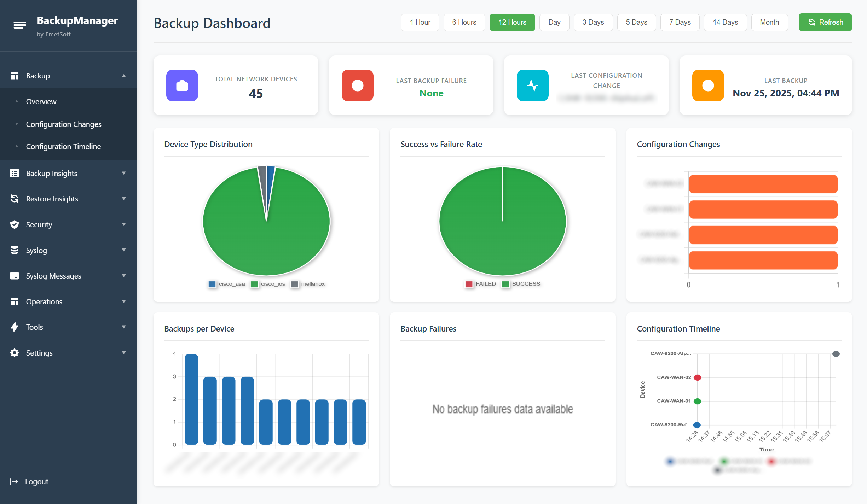Viewport: 867px width, 504px height.
Task: Click the BackupManager logo title
Action: pyautogui.click(x=77, y=20)
